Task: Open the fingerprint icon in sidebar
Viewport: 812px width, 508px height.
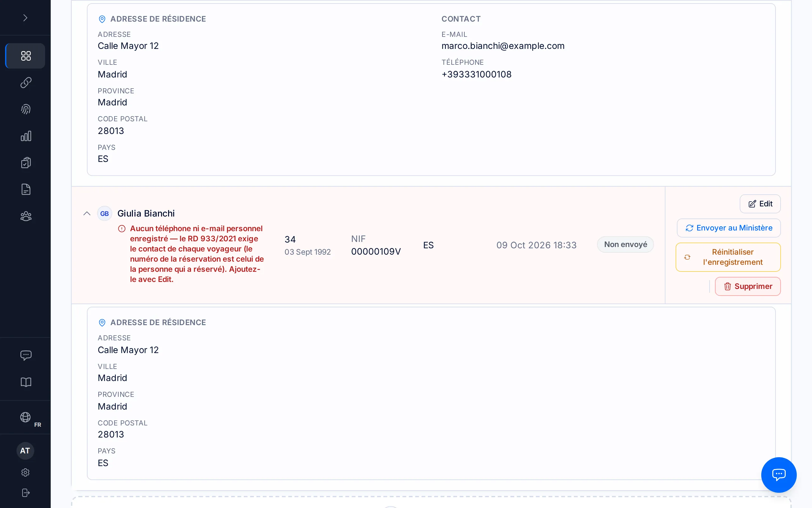Action: [26, 109]
